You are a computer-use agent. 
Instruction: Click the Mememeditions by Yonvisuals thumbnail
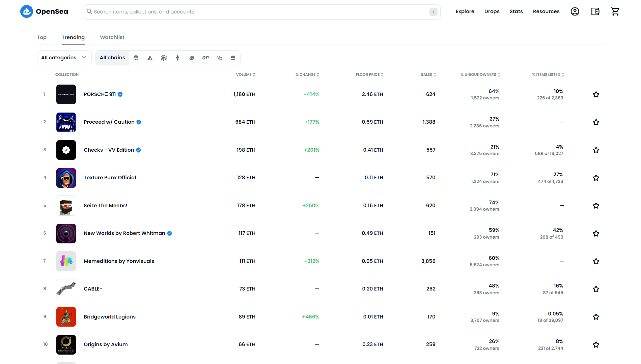[x=66, y=261]
